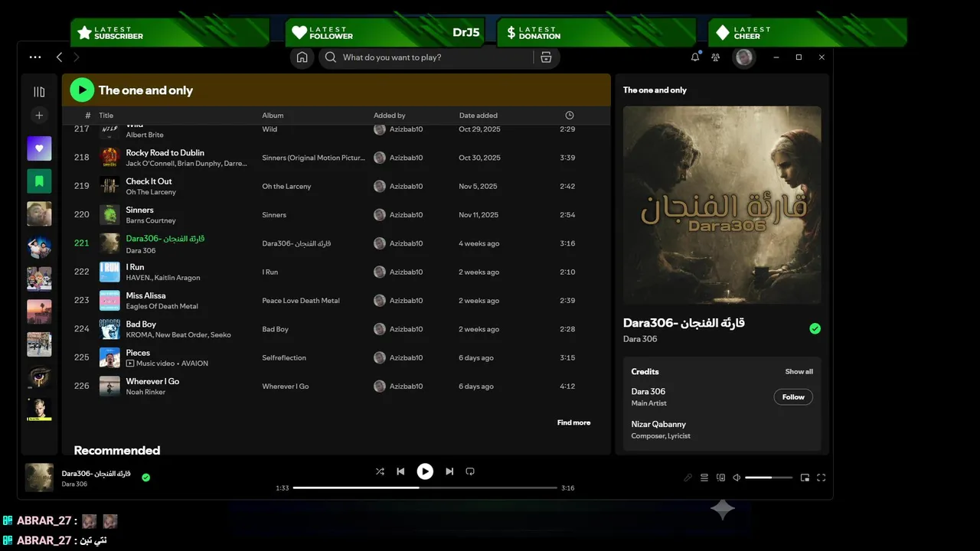Open lyrics microphone icon
The height and width of the screenshot is (551, 980).
[x=688, y=478]
